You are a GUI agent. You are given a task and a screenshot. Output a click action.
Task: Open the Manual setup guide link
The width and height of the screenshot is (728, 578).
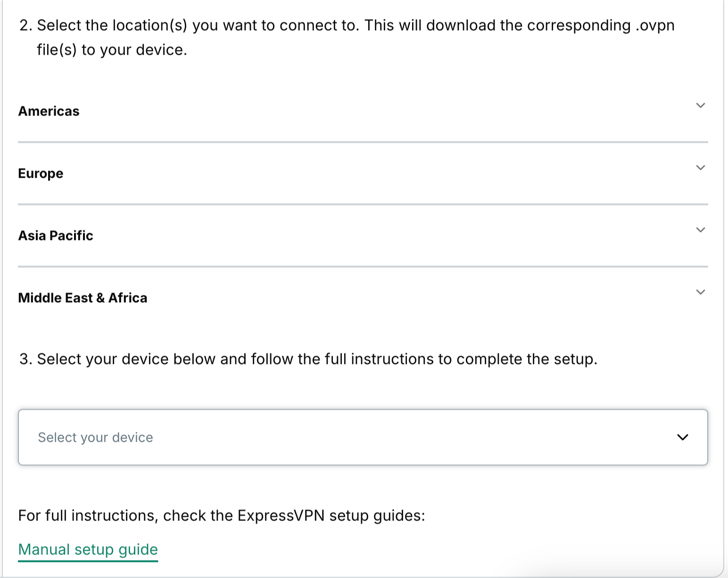click(88, 550)
